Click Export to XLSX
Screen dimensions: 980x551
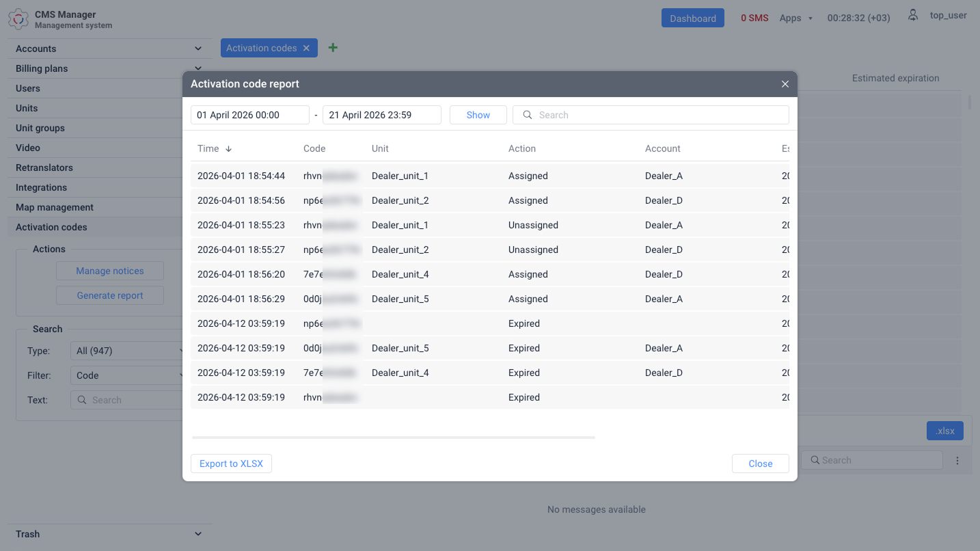point(231,463)
